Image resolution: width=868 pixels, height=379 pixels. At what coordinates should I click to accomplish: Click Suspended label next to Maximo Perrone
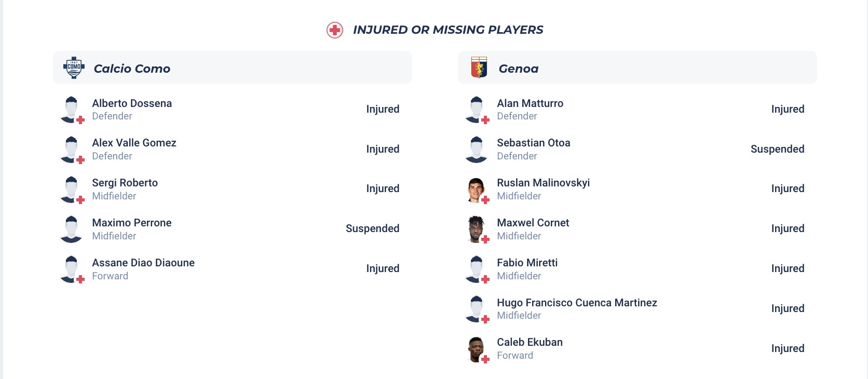(x=372, y=228)
